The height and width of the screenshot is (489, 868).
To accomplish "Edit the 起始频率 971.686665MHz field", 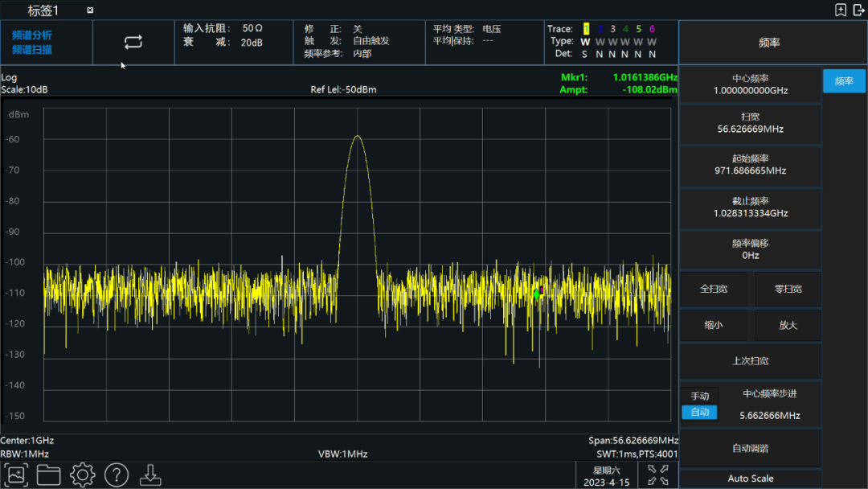I will [x=750, y=165].
